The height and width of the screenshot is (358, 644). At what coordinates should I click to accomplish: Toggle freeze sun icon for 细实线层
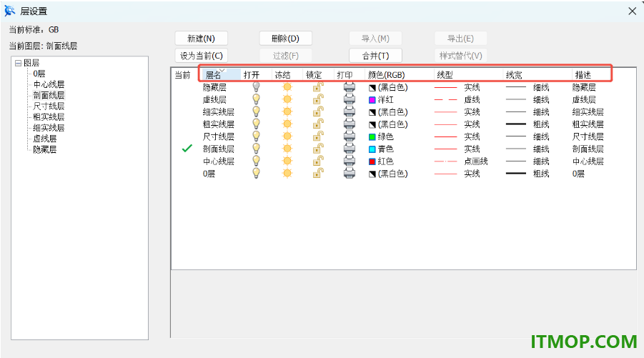[287, 111]
